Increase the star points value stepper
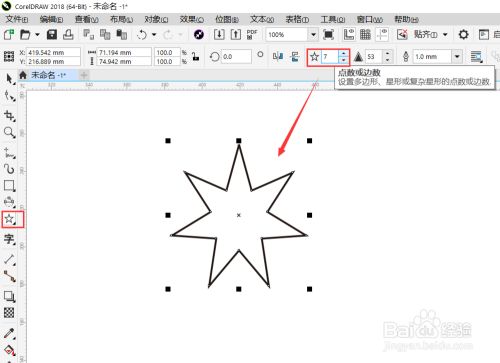The image size is (500, 363). [343, 54]
